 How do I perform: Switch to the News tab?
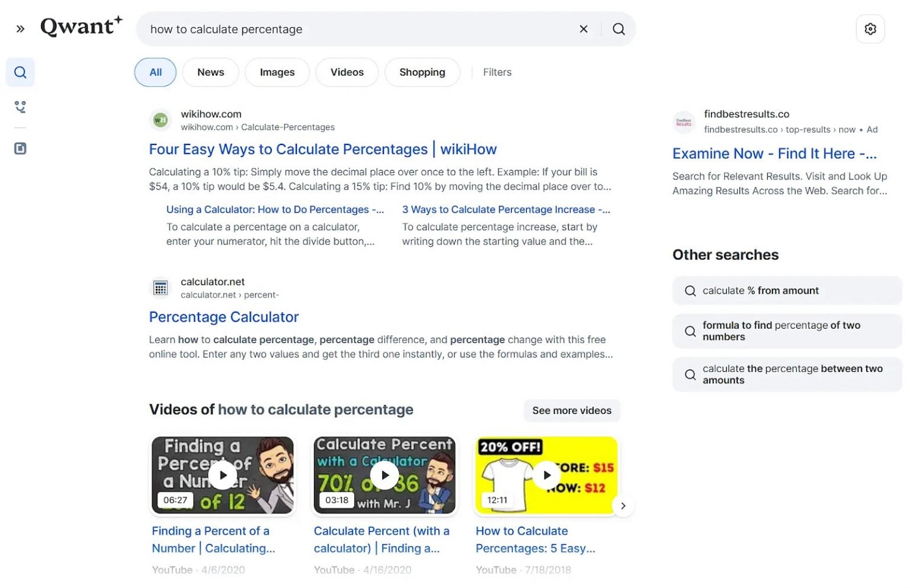pos(210,72)
